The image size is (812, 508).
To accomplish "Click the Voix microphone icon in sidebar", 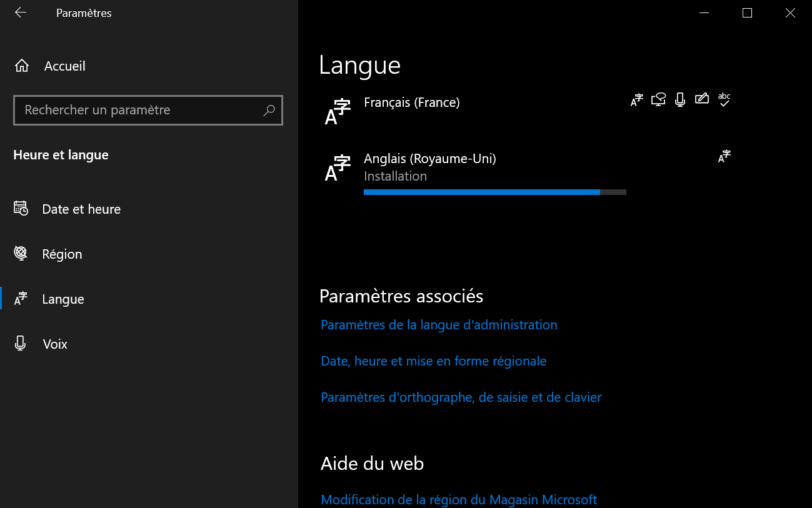I will (x=21, y=343).
